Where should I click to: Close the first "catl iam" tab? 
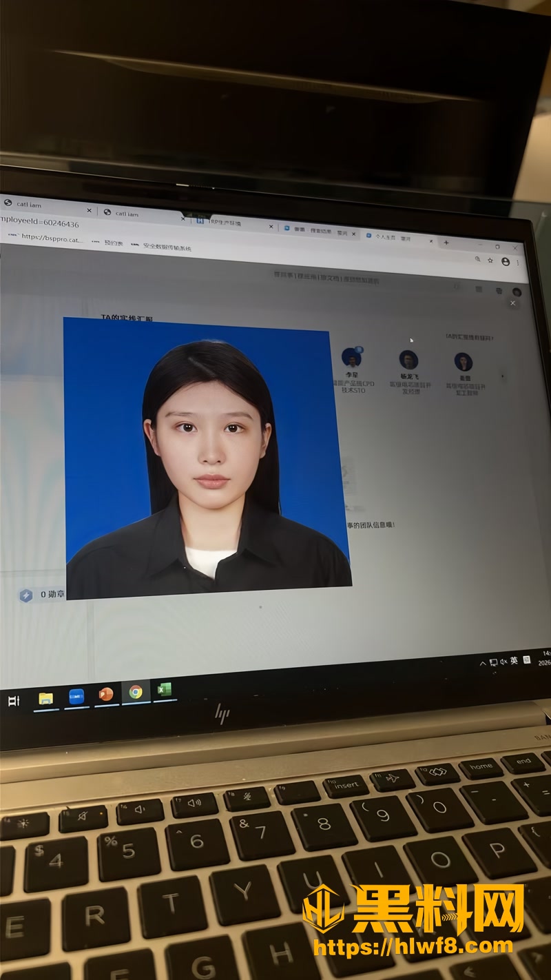coord(89,210)
